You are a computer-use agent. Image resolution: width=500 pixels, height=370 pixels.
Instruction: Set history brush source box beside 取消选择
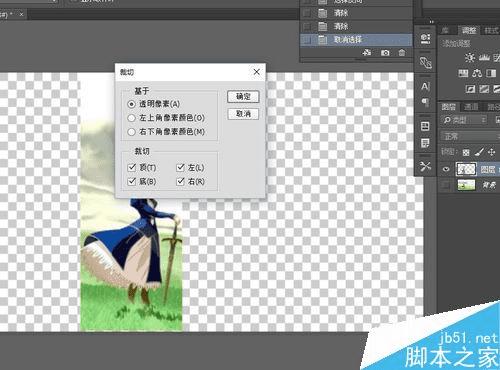pyautogui.click(x=306, y=40)
